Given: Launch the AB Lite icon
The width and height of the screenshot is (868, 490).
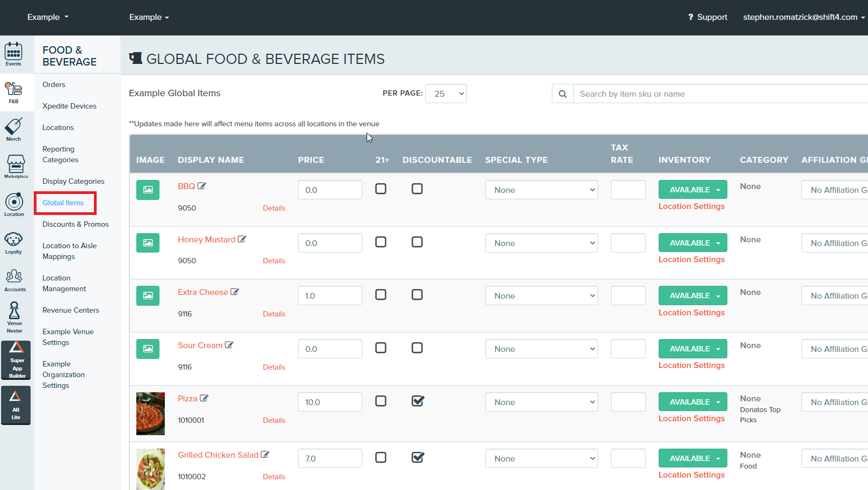Looking at the screenshot, I should [16, 406].
